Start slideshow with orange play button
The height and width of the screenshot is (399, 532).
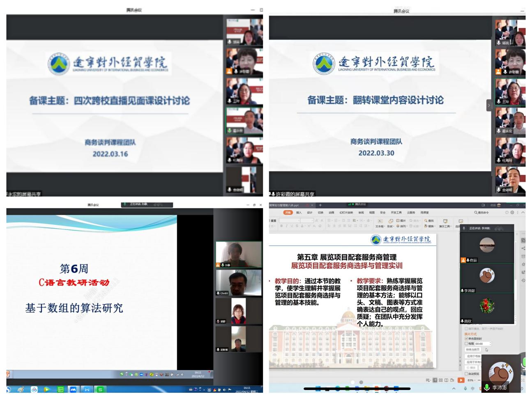coord(461,380)
